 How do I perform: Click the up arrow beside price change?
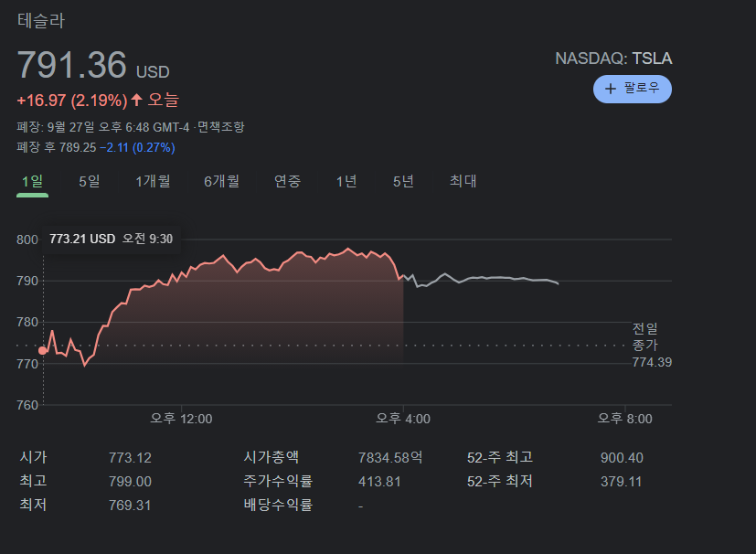point(137,100)
